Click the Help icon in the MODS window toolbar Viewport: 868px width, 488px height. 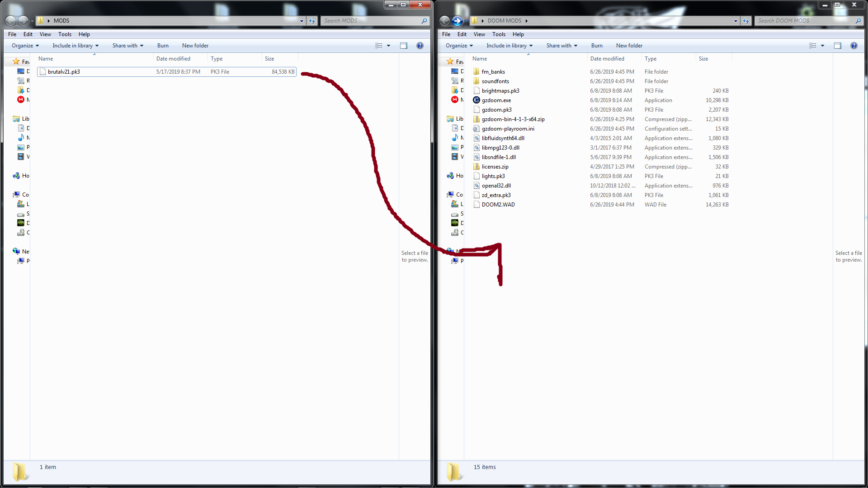coord(420,46)
